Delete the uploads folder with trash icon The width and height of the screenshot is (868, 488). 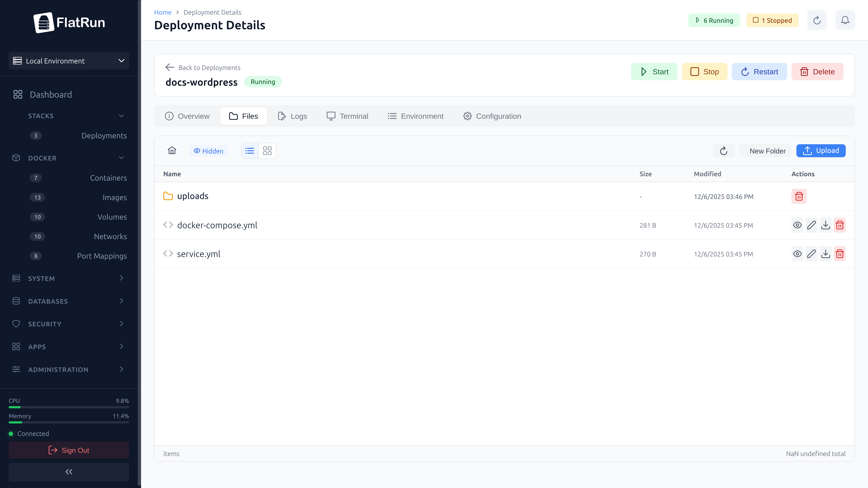(799, 196)
